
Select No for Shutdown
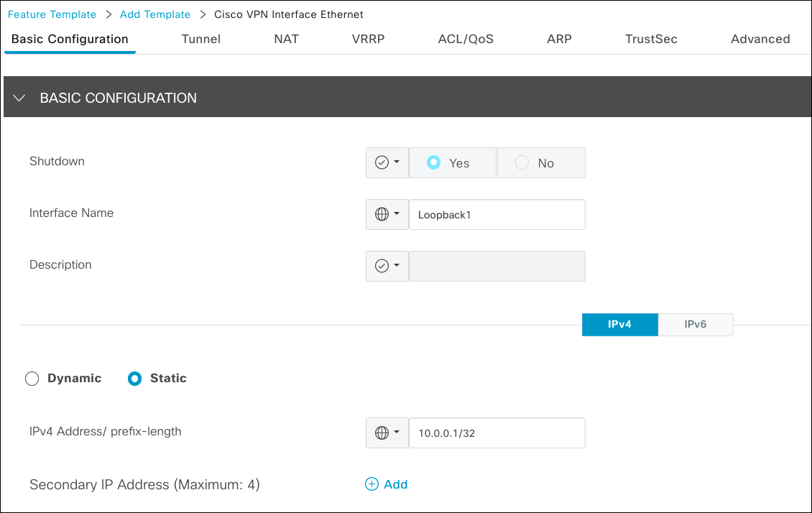pos(522,163)
